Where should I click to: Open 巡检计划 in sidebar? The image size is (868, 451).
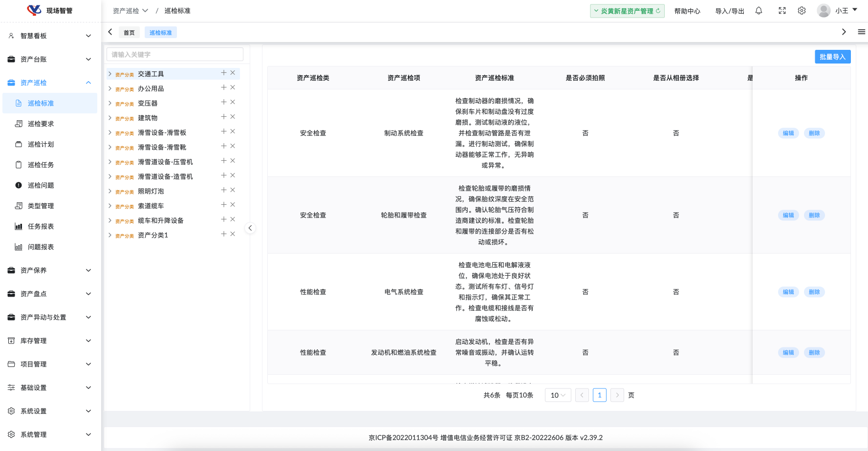pyautogui.click(x=41, y=144)
